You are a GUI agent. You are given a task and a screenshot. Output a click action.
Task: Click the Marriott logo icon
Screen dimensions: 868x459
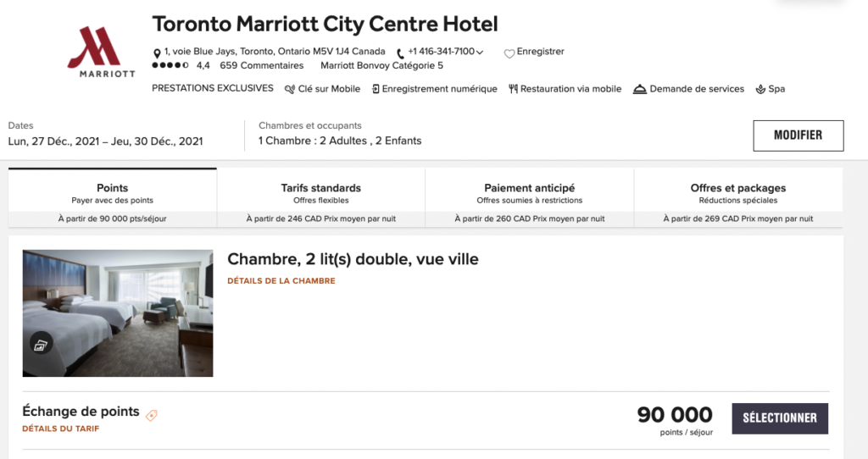point(101,51)
